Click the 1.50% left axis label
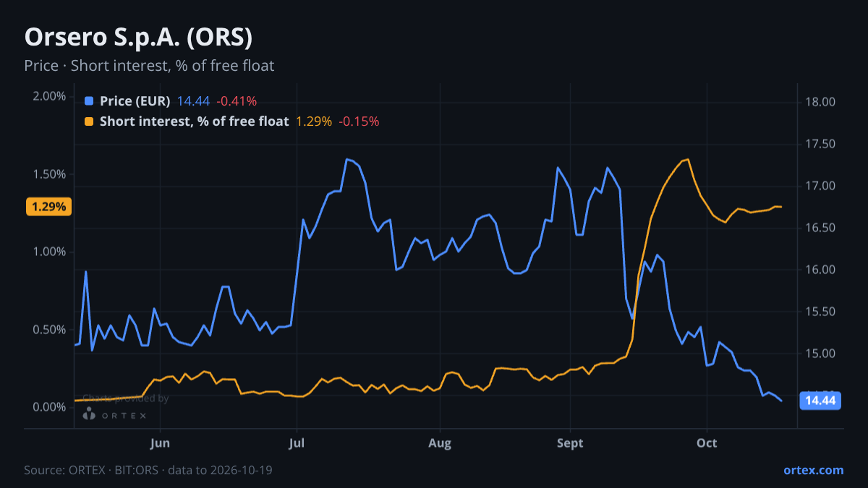The image size is (868, 488). coord(50,174)
